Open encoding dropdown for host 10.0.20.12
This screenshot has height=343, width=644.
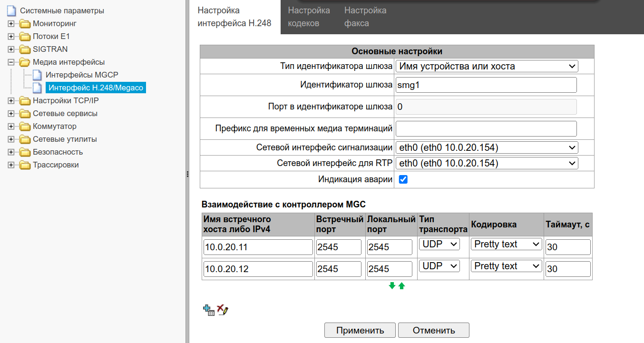click(x=507, y=266)
